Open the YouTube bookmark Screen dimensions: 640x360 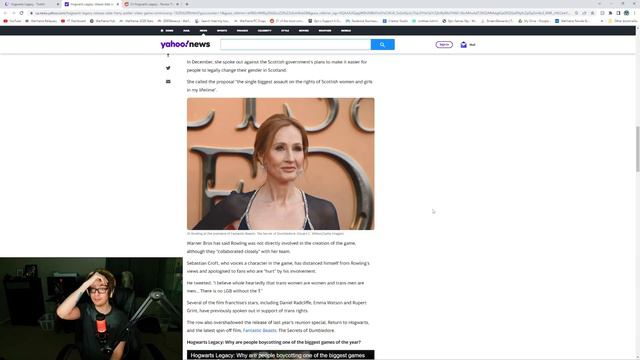pos(12,21)
